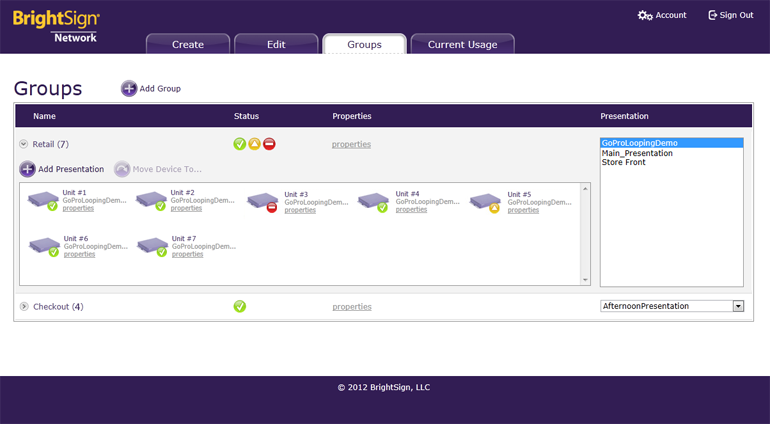Image resolution: width=770 pixels, height=424 pixels.
Task: Select Store Front in presentation list
Action: [623, 162]
